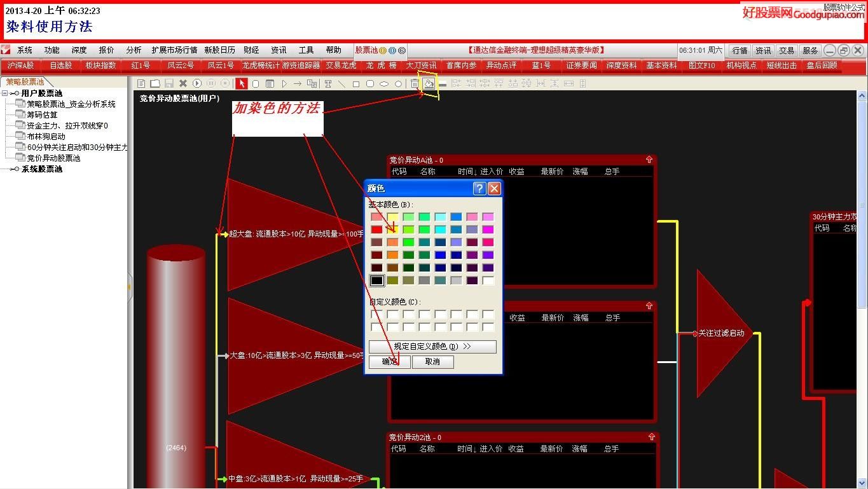Select the stock pool cylinder shape tool

point(256,83)
